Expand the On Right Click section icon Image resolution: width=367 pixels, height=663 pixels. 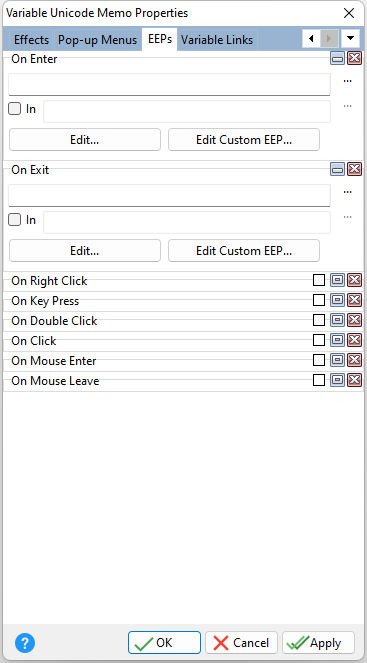[337, 280]
